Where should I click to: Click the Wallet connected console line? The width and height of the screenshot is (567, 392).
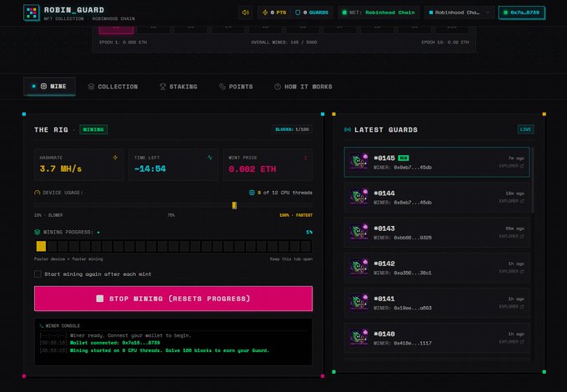tap(115, 343)
